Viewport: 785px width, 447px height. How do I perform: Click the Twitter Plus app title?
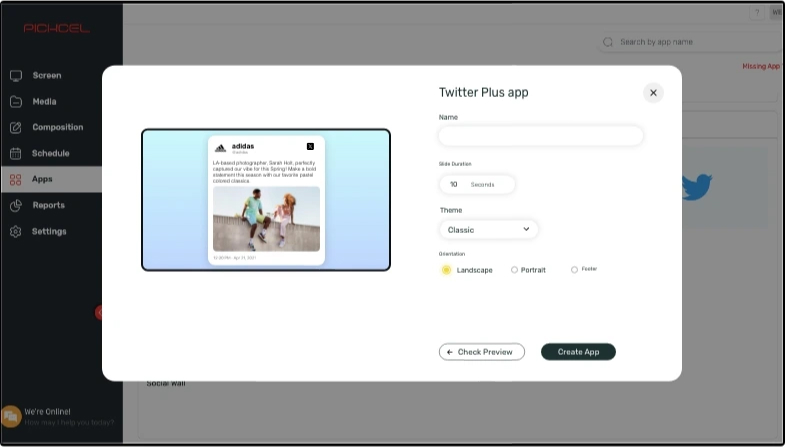pyautogui.click(x=484, y=93)
